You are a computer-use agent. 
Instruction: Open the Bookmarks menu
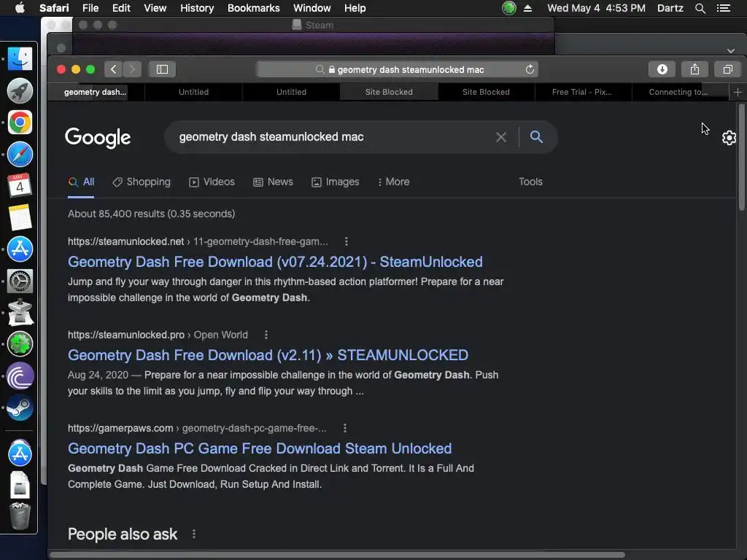coord(253,8)
